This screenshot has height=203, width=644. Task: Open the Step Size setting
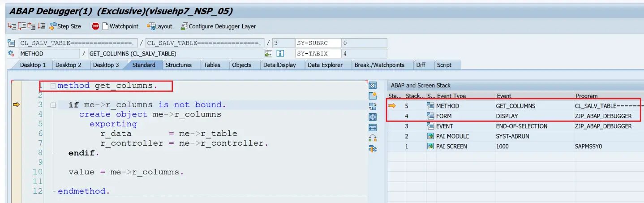[65, 26]
